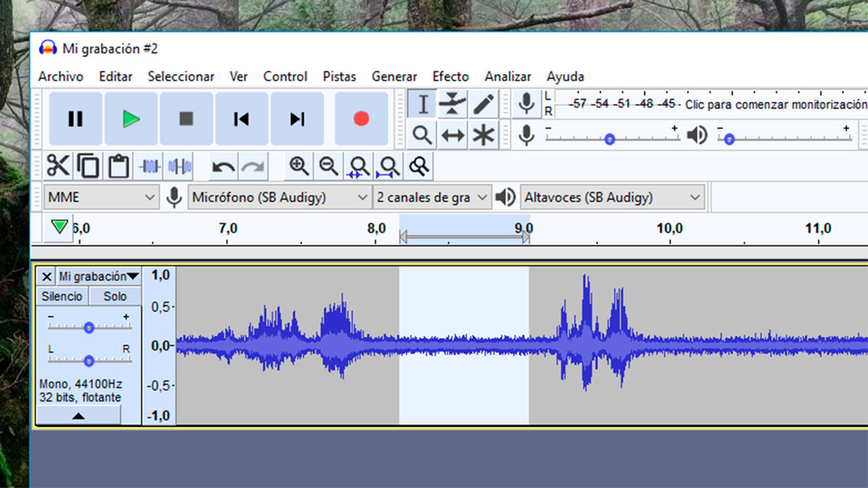Open the Pistas menu

tap(339, 77)
